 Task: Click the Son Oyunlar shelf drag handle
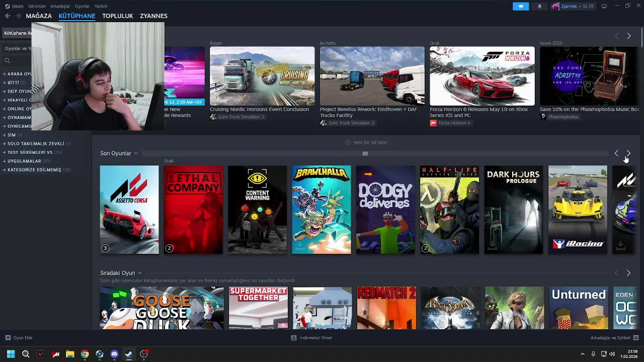point(365,153)
